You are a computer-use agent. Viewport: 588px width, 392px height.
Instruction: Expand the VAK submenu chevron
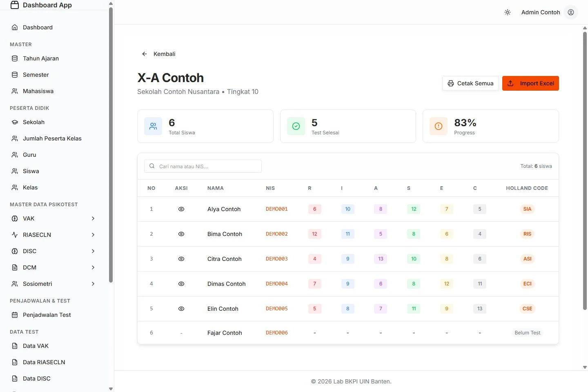point(93,218)
